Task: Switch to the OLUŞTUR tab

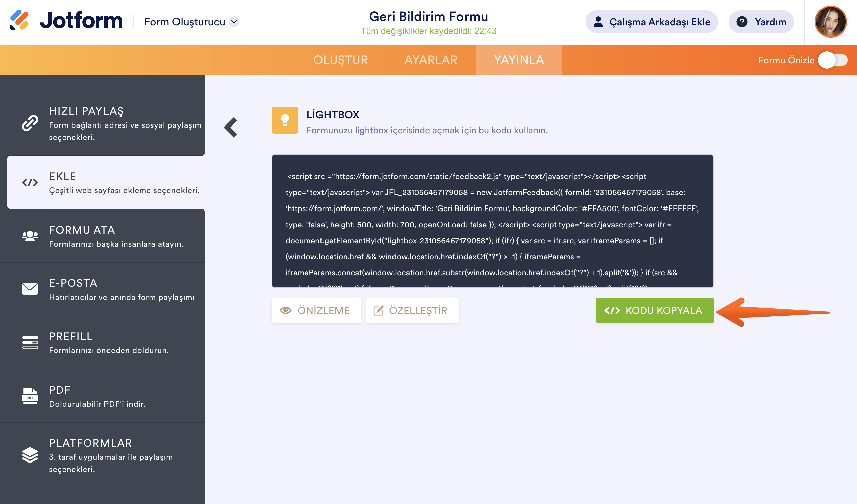Action: pos(340,60)
